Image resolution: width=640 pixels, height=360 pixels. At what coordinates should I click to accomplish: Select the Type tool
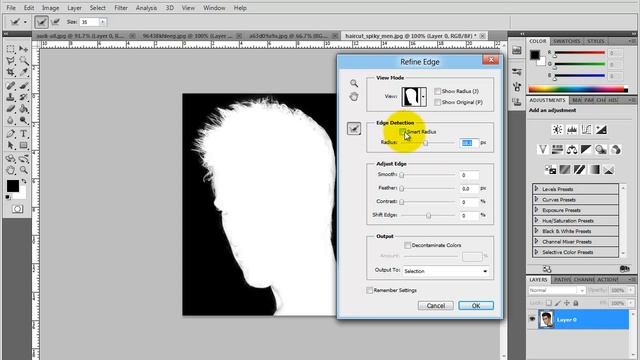pyautogui.click(x=24, y=133)
